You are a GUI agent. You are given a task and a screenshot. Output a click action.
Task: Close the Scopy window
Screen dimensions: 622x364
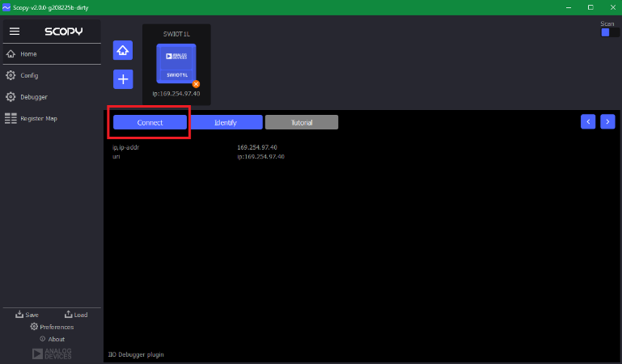pos(613,8)
